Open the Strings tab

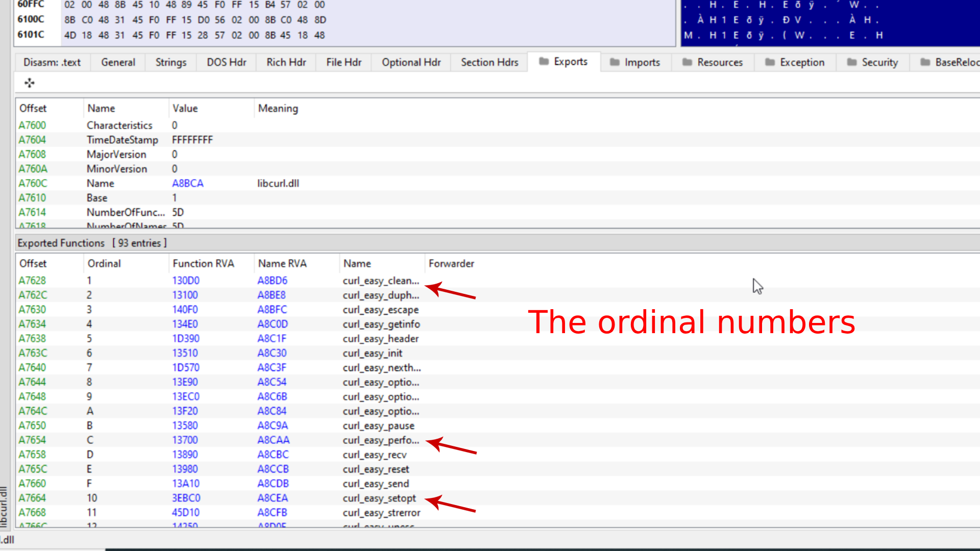pyautogui.click(x=170, y=62)
